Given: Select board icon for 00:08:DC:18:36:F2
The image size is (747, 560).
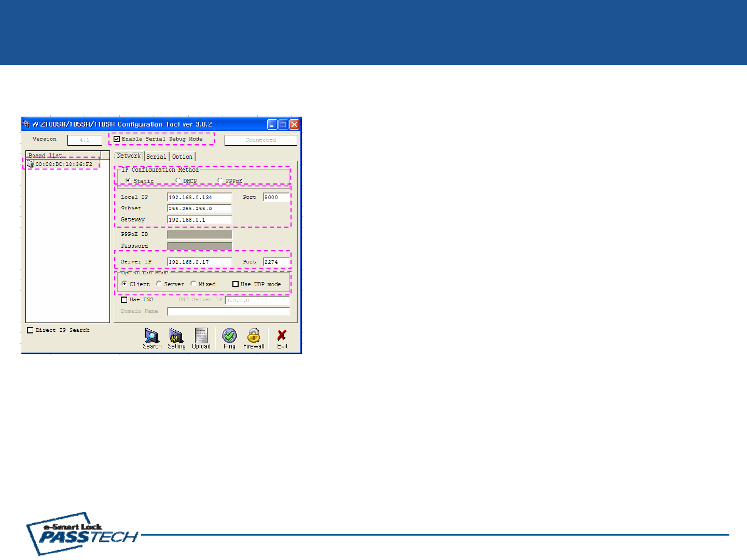Looking at the screenshot, I should click(x=30, y=164).
